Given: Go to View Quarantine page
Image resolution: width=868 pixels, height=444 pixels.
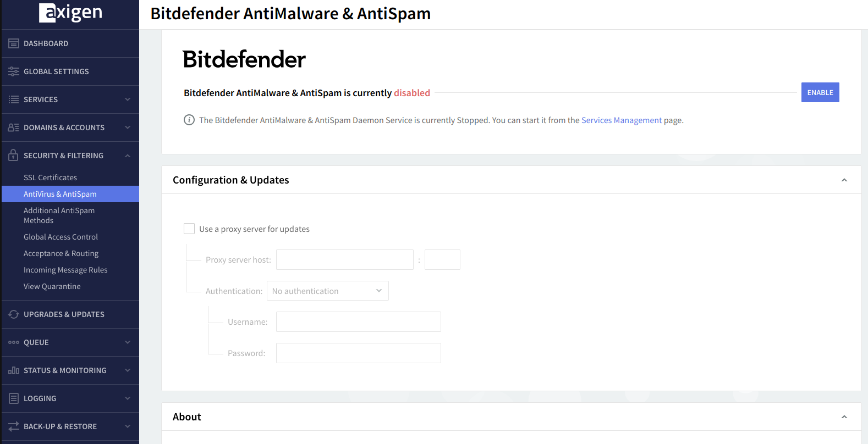Looking at the screenshot, I should [52, 286].
